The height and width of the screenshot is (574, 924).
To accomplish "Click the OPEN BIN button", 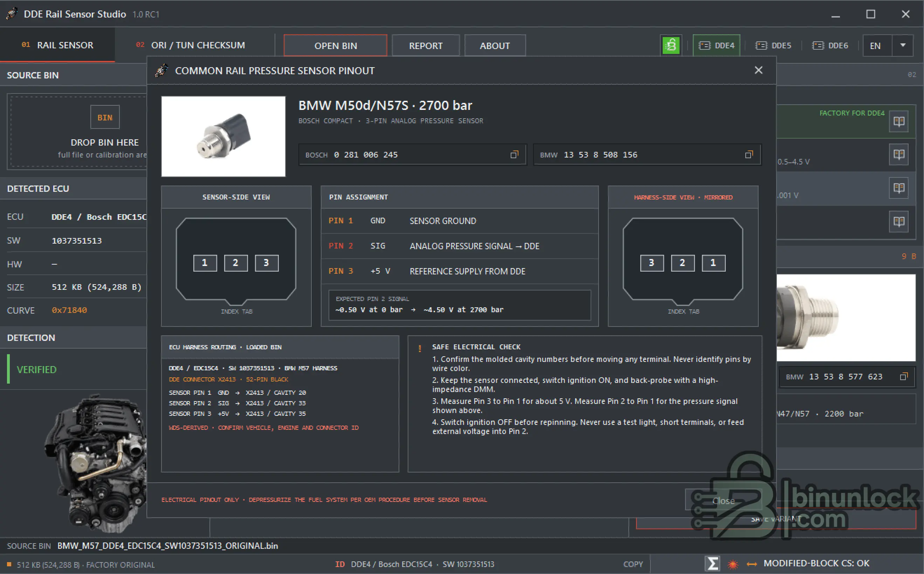I will pyautogui.click(x=336, y=45).
